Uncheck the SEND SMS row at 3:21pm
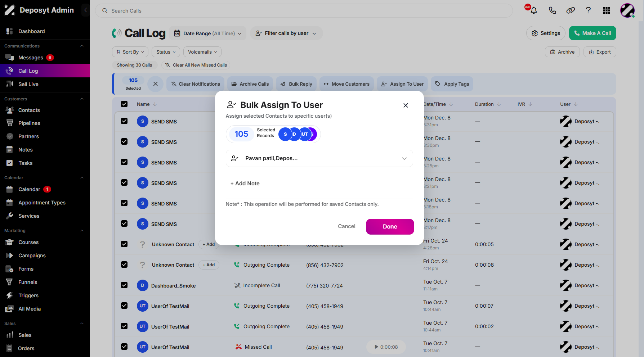Image resolution: width=644 pixels, height=357 pixels. coord(124,182)
